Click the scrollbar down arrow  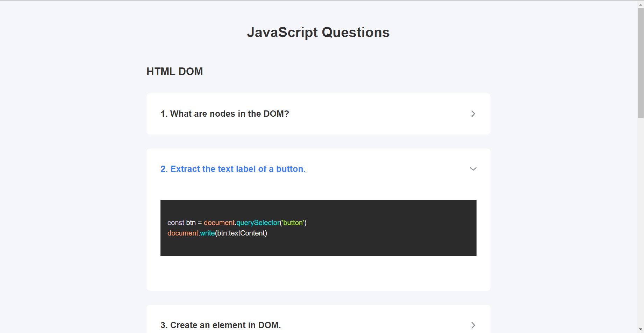(x=641, y=329)
